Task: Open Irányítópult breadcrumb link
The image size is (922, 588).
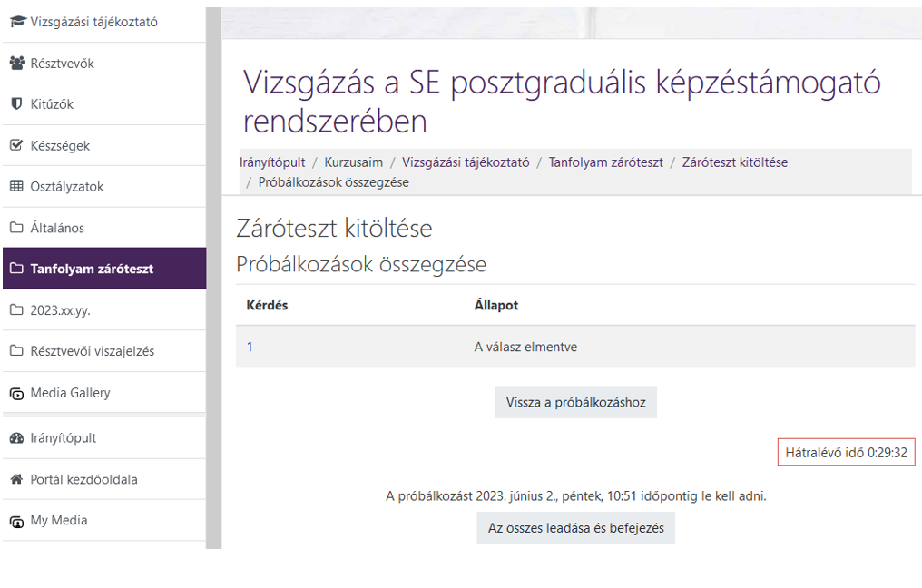Action: point(272,162)
